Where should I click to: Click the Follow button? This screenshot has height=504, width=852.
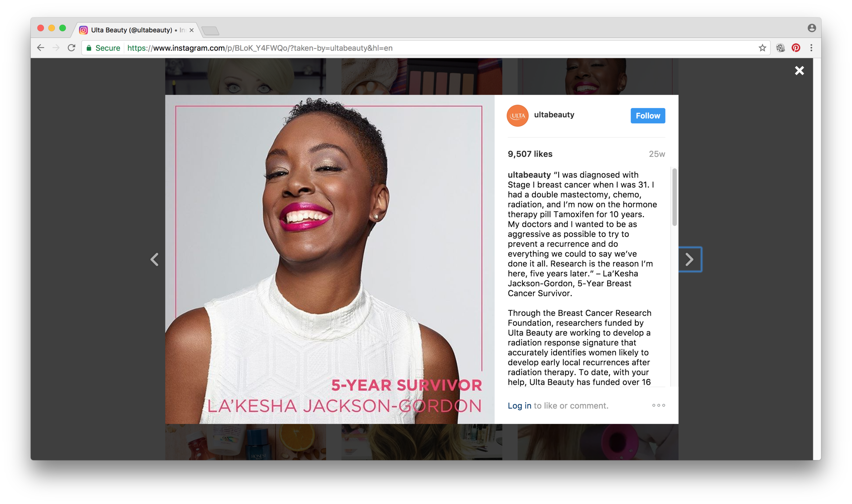[648, 116]
